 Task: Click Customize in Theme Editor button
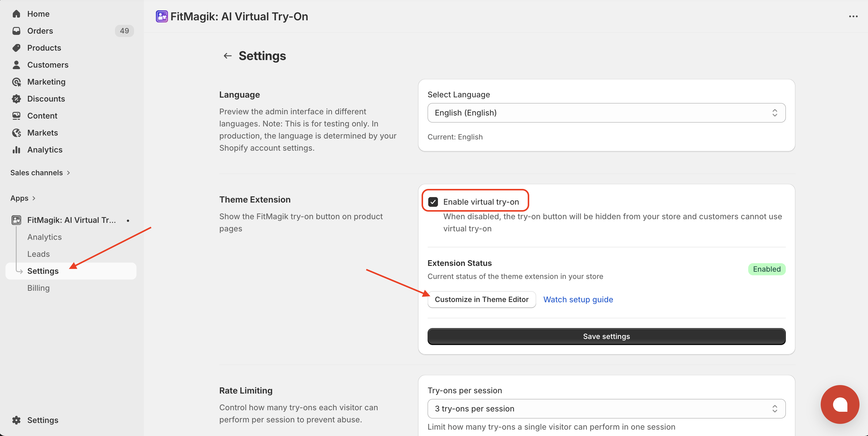coord(481,300)
